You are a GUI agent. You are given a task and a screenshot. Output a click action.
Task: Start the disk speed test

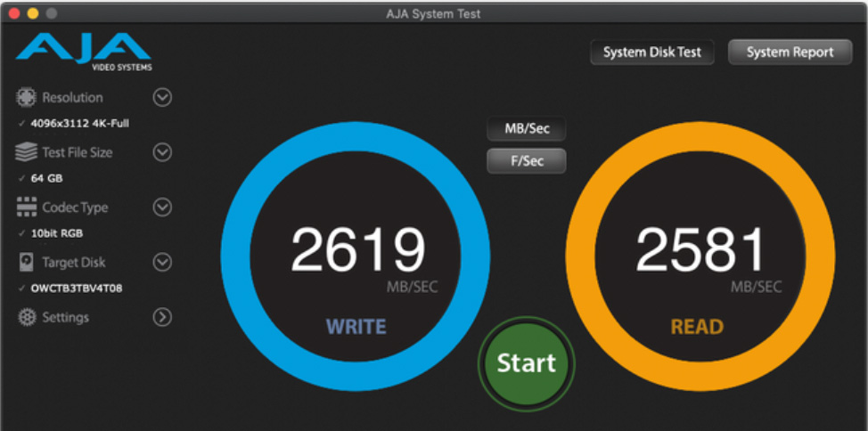(526, 362)
